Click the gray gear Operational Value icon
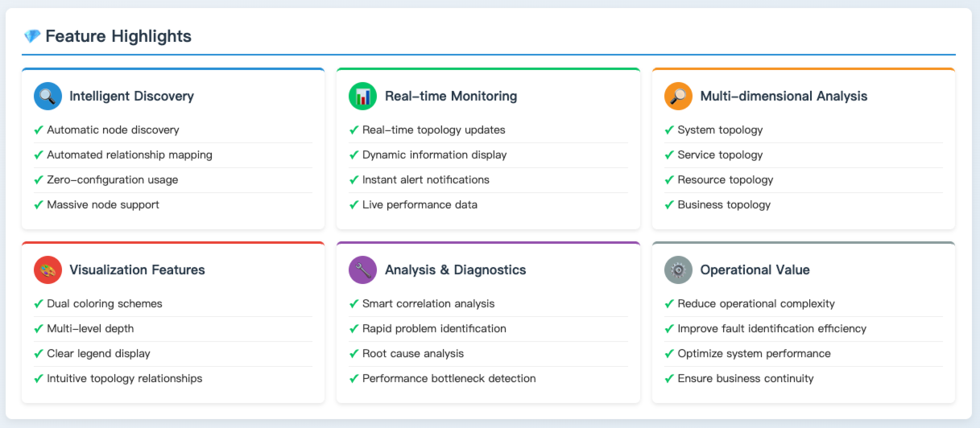The height and width of the screenshot is (428, 980). (678, 270)
